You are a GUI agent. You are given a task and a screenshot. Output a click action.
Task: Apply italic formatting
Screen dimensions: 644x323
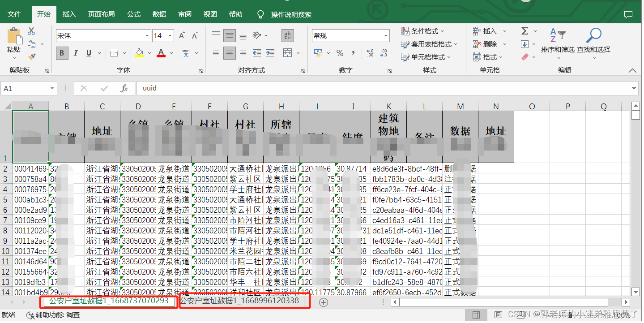point(76,53)
